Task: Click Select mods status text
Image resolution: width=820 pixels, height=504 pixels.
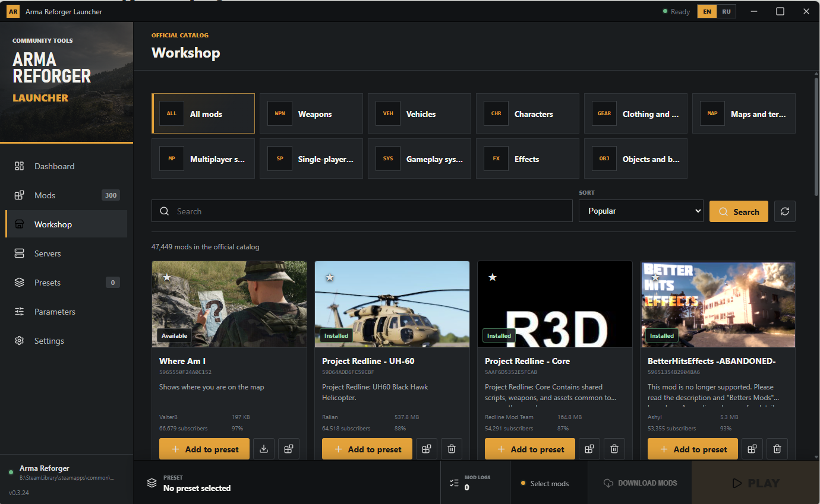Action: 550,483
